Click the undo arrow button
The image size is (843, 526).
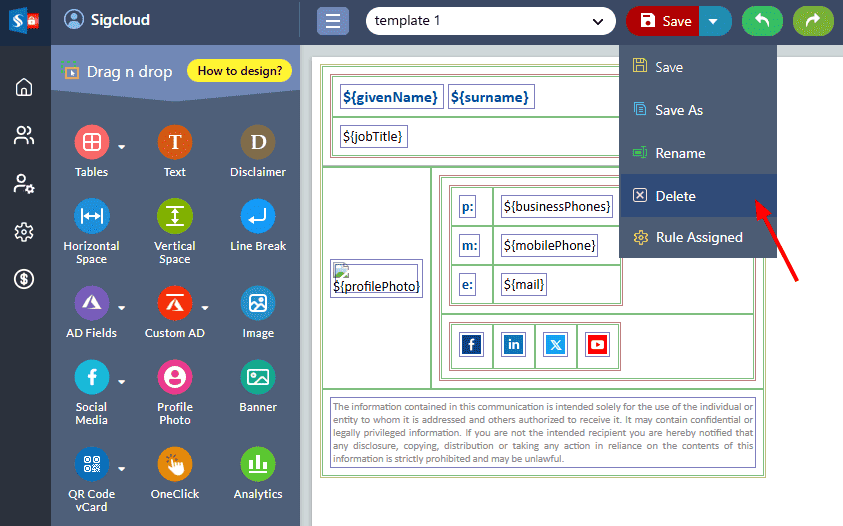pos(762,21)
